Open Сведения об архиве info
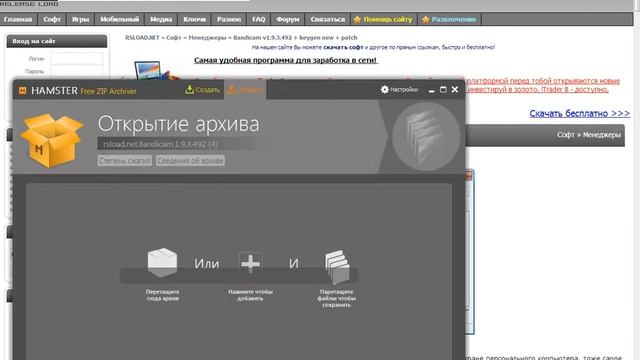 190,161
